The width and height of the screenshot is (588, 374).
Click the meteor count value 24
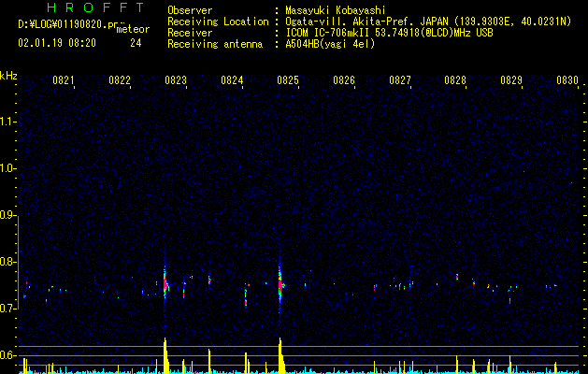(x=136, y=43)
